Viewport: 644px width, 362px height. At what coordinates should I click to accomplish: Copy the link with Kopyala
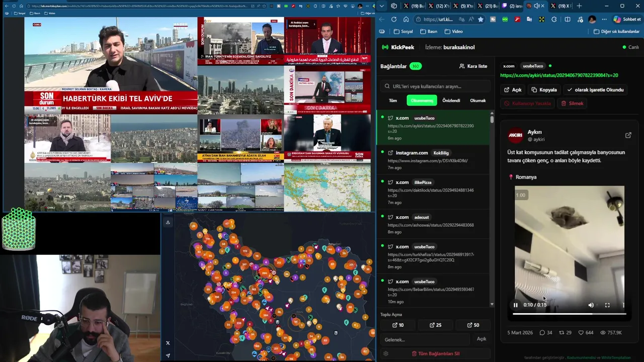click(544, 90)
